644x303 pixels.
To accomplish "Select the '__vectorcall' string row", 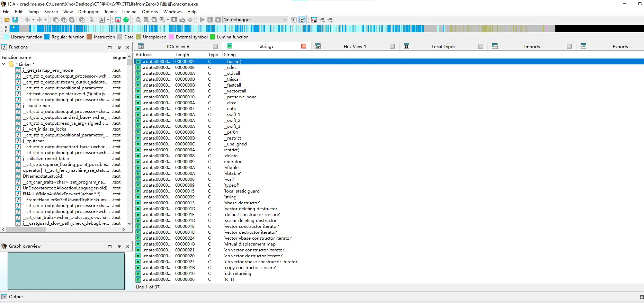I will 389,91.
